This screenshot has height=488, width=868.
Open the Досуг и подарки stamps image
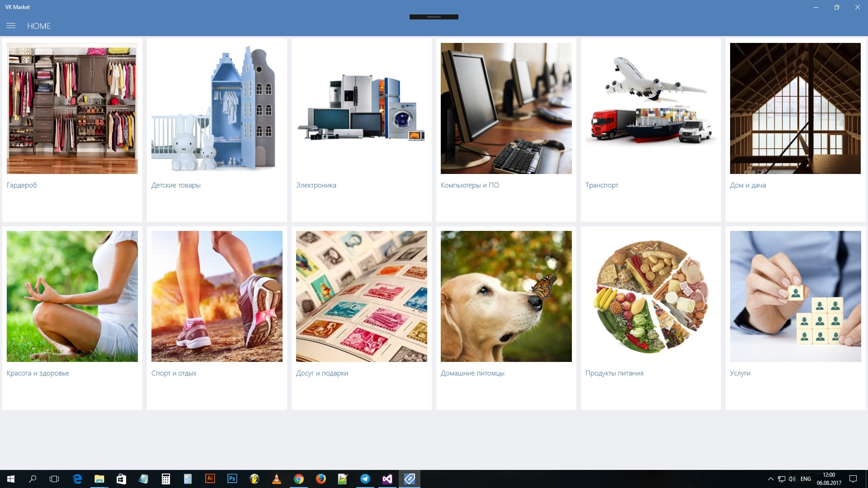point(362,296)
